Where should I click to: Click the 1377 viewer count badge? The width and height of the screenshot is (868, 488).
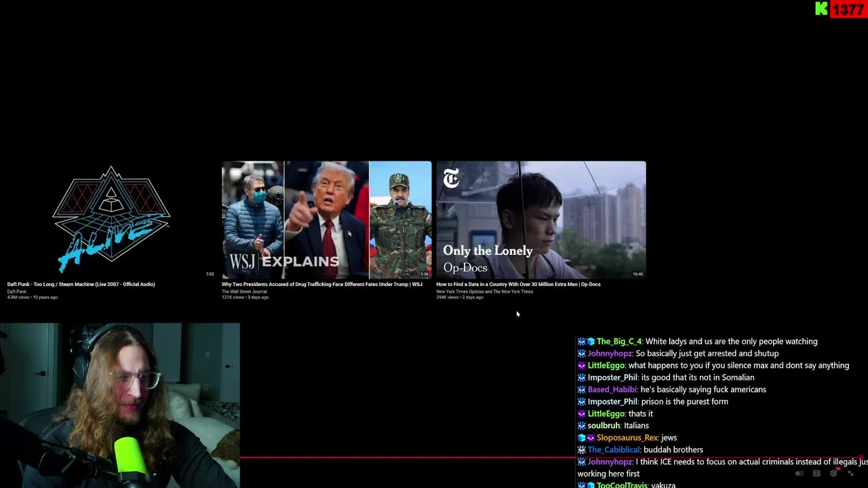tap(848, 9)
